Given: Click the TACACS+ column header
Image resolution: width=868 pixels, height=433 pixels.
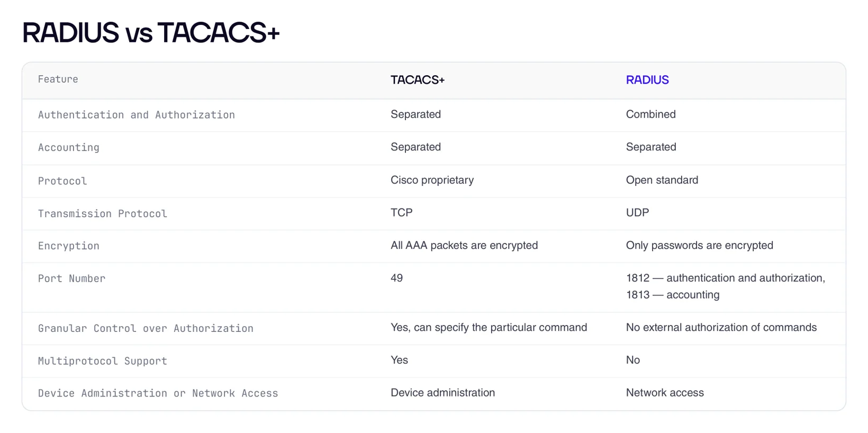Looking at the screenshot, I should 418,80.
